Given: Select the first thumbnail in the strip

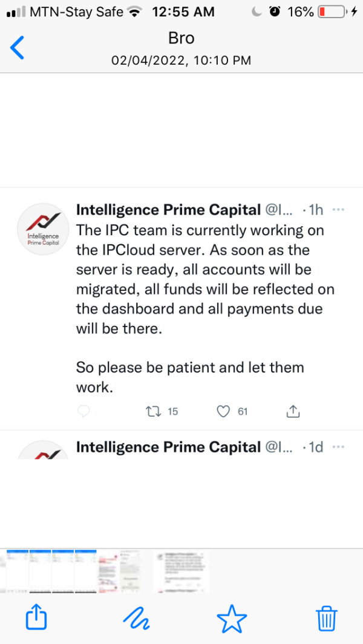Looking at the screenshot, I should (17, 571).
